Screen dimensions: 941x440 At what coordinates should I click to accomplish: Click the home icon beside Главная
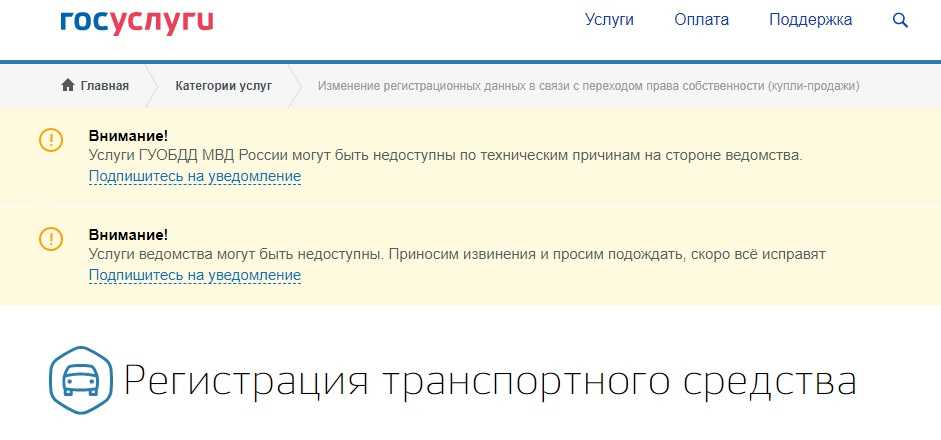pyautogui.click(x=68, y=85)
